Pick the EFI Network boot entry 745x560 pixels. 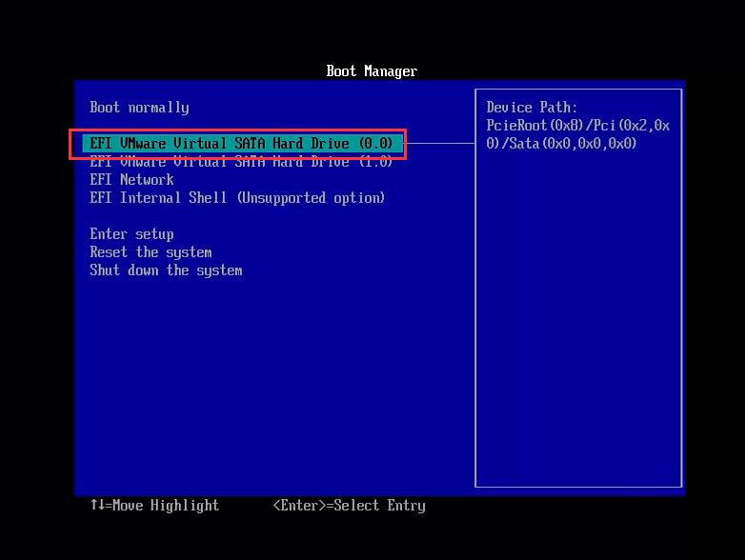131,180
